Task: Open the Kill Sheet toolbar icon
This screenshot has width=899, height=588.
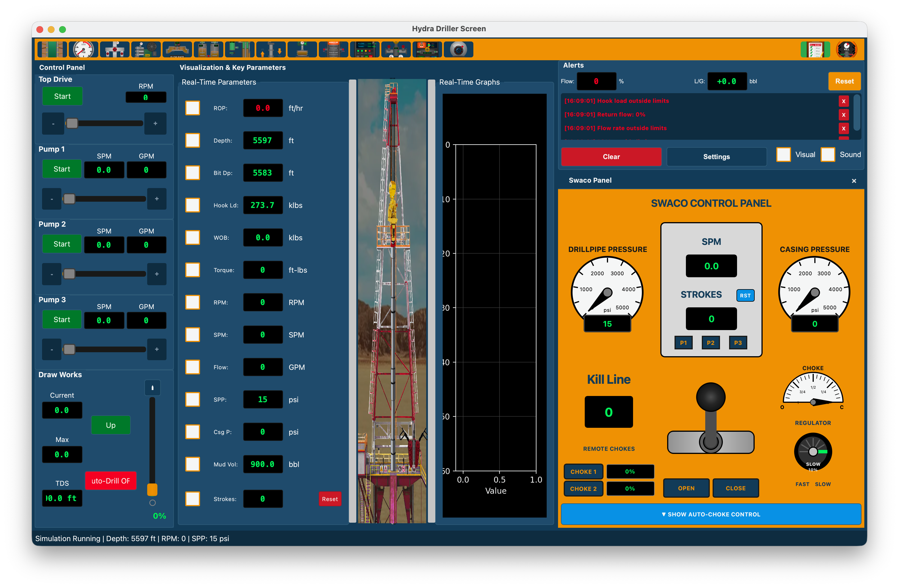Action: [x=815, y=49]
